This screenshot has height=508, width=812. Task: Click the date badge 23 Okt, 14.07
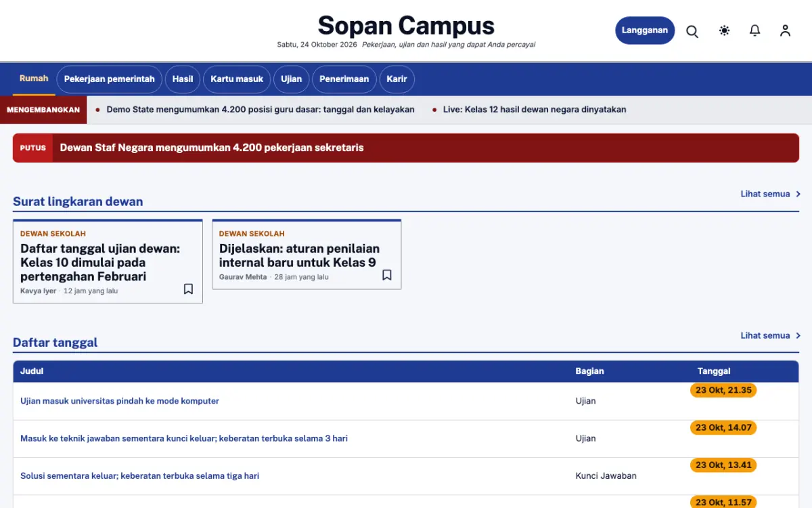point(723,427)
